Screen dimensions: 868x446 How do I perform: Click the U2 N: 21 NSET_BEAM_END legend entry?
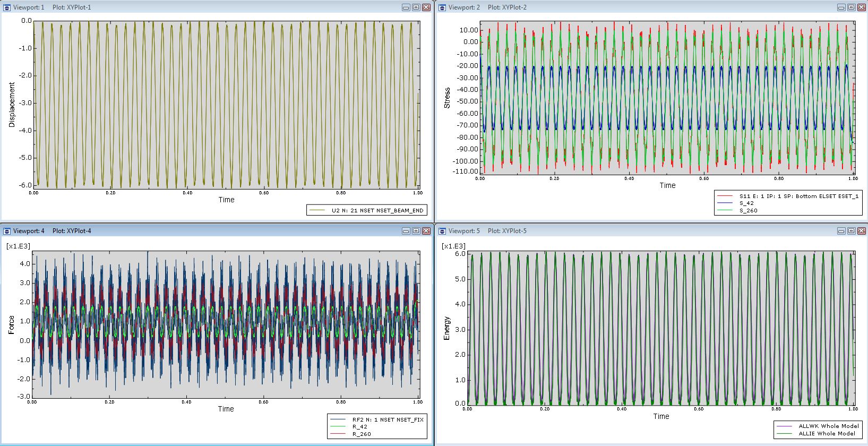point(367,210)
